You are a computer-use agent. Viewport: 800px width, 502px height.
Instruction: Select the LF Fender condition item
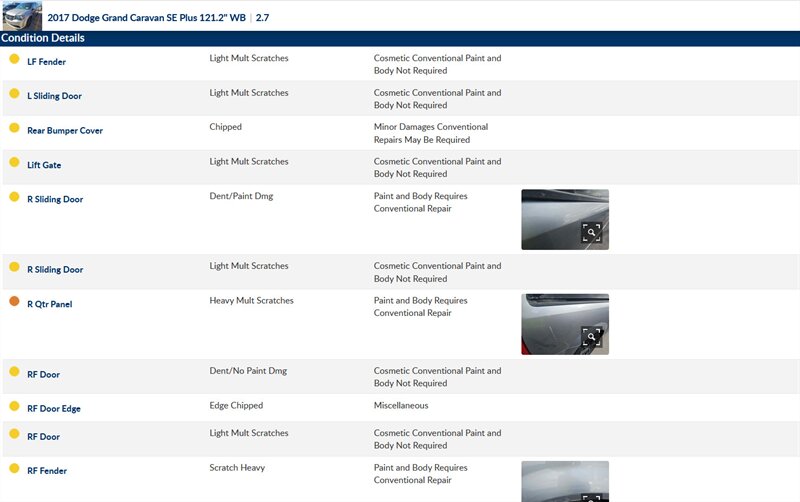click(47, 62)
